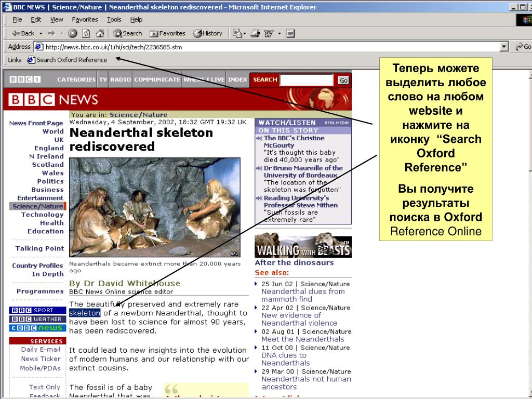The height and width of the screenshot is (399, 532).
Task: Open the Technology section link
Action: point(43,215)
